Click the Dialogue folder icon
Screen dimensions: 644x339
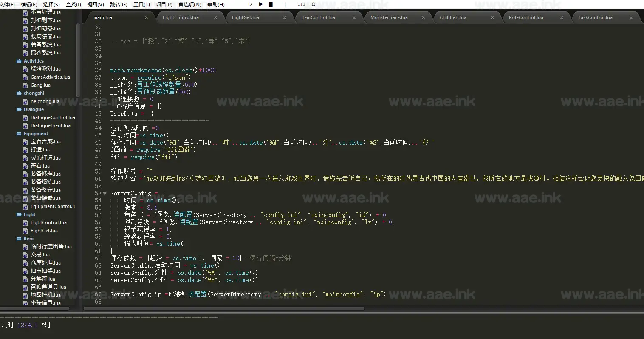[19, 109]
